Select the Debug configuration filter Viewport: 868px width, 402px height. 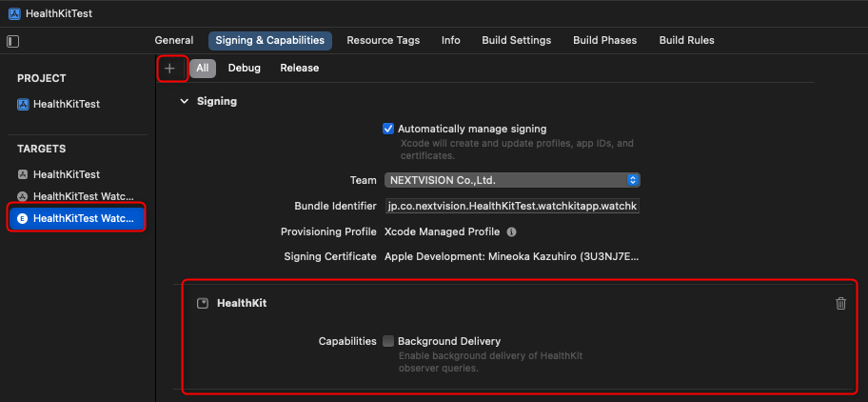(244, 69)
